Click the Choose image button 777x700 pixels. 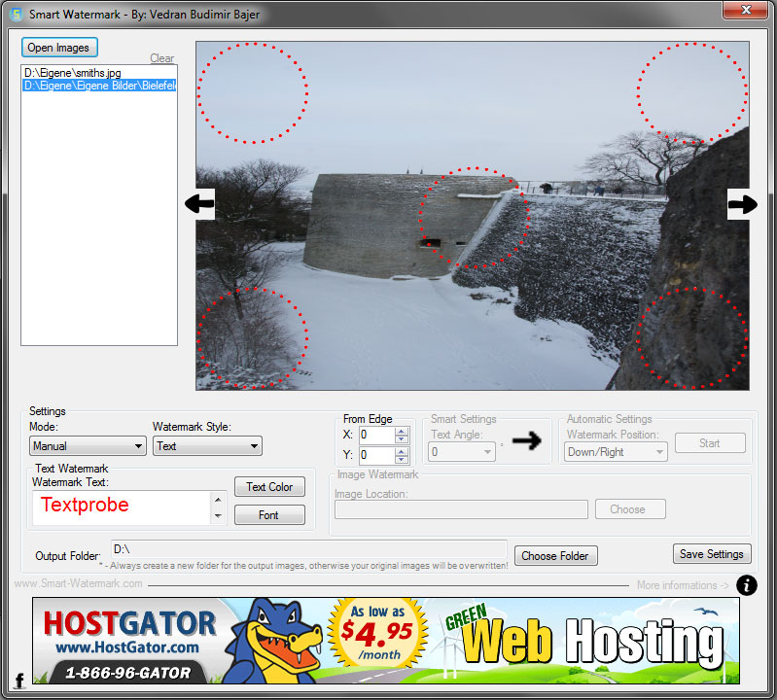click(630, 509)
